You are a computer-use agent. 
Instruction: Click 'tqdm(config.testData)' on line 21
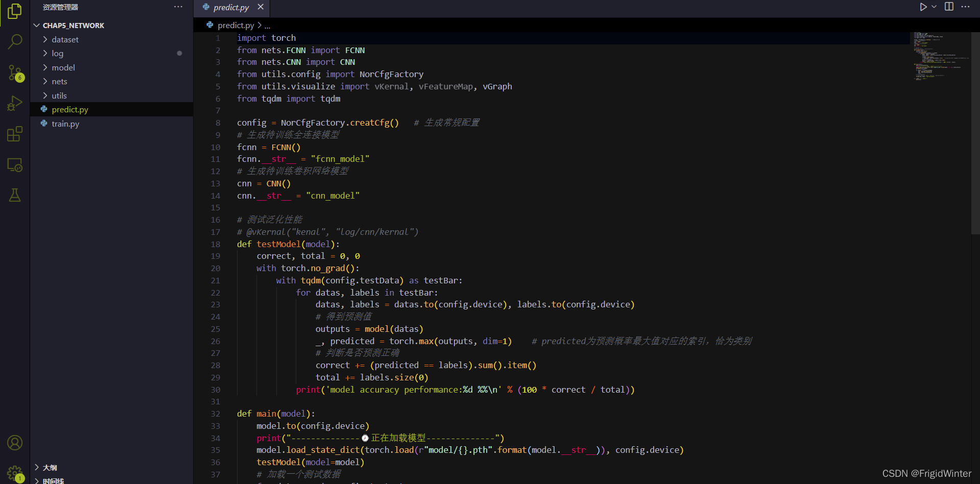(x=352, y=280)
